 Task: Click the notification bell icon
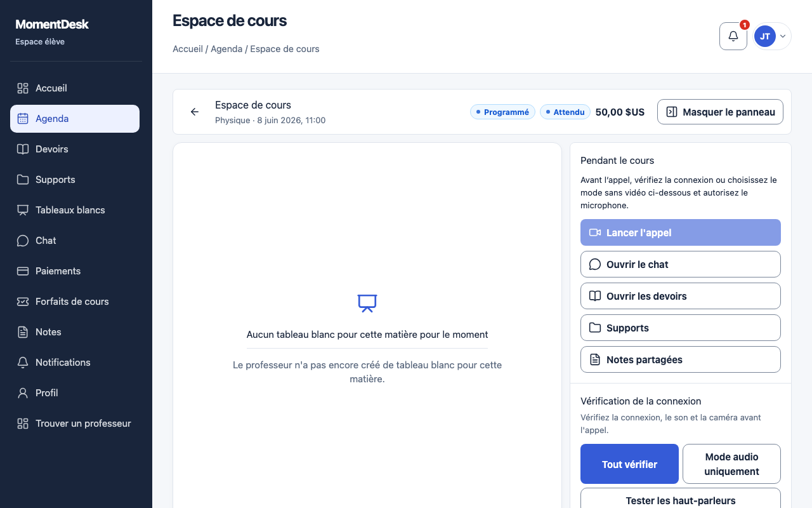click(x=733, y=36)
